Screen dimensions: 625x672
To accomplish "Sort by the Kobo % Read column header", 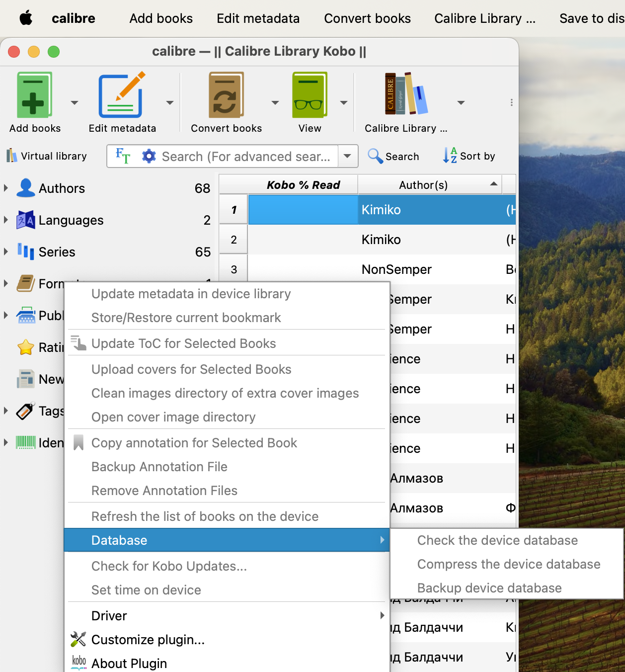I will click(x=303, y=185).
